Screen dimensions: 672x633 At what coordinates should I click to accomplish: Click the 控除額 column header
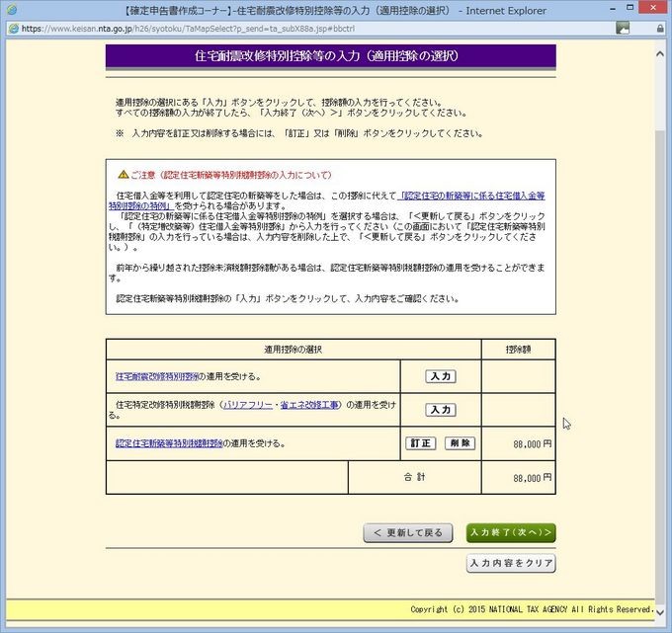tap(518, 350)
